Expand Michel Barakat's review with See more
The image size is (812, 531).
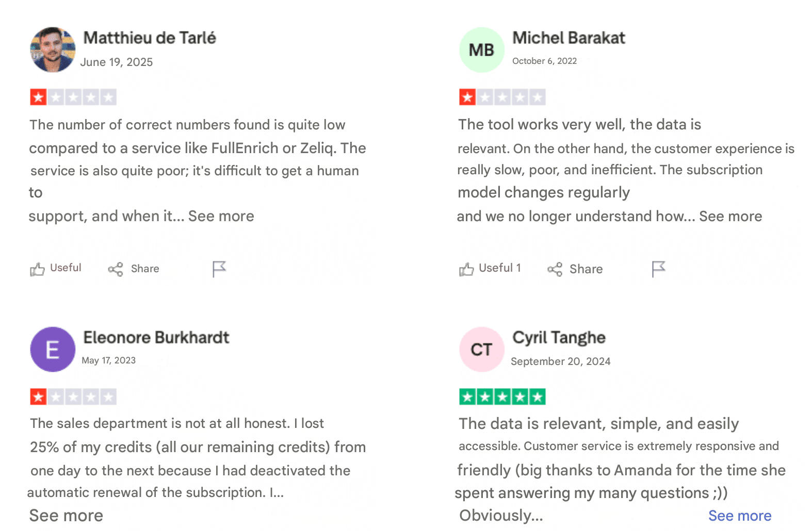pyautogui.click(x=730, y=216)
